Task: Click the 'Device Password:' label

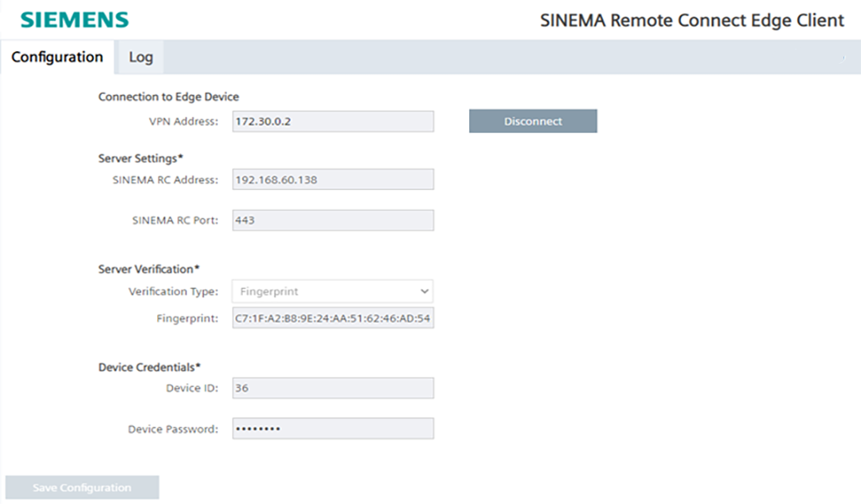Action: (x=173, y=429)
